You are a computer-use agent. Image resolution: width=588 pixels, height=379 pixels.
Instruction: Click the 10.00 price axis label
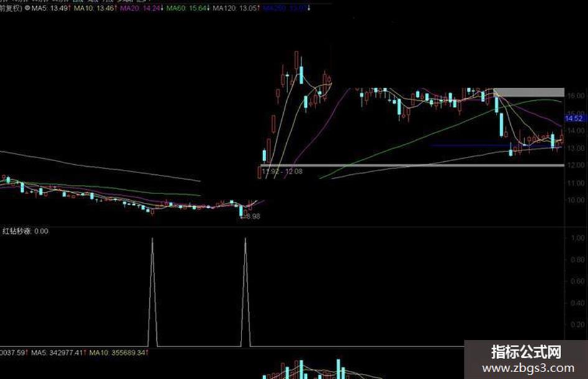pos(576,200)
